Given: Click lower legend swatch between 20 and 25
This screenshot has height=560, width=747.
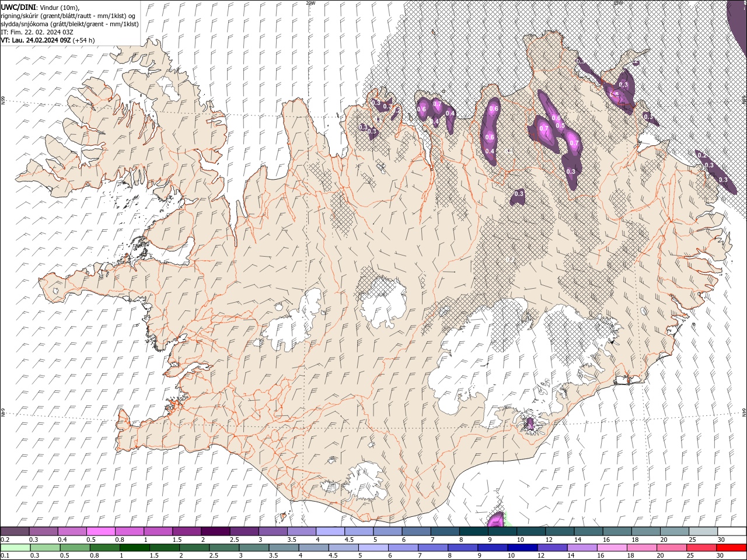Looking at the screenshot, I should [x=671, y=547].
